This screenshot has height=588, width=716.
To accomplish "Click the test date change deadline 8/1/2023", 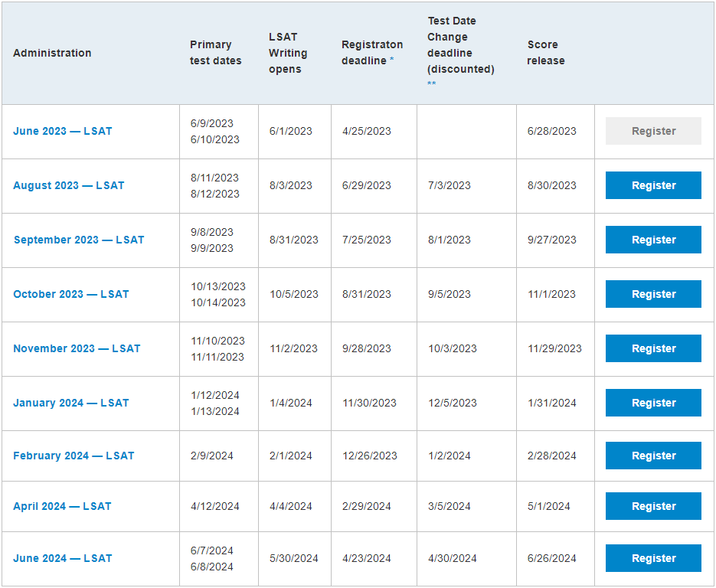I will pos(450,240).
